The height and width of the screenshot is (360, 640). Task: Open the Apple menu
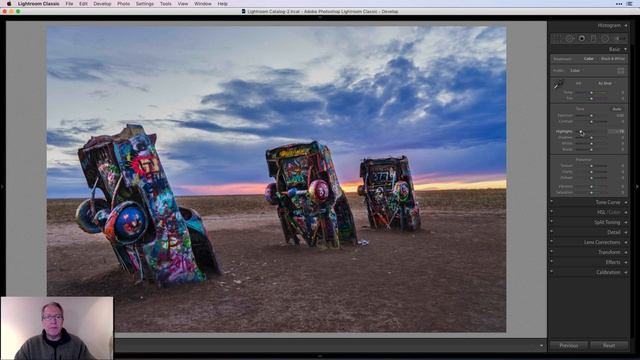pyautogui.click(x=9, y=4)
